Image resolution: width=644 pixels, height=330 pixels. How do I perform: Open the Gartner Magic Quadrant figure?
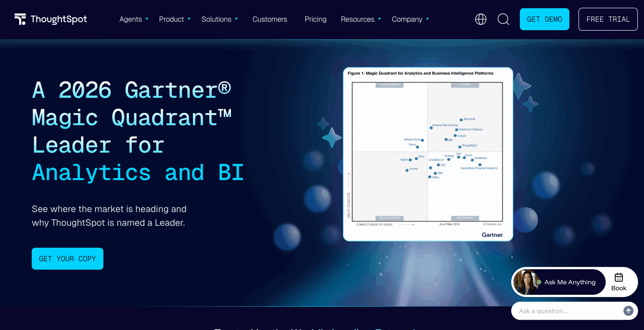[428, 154]
